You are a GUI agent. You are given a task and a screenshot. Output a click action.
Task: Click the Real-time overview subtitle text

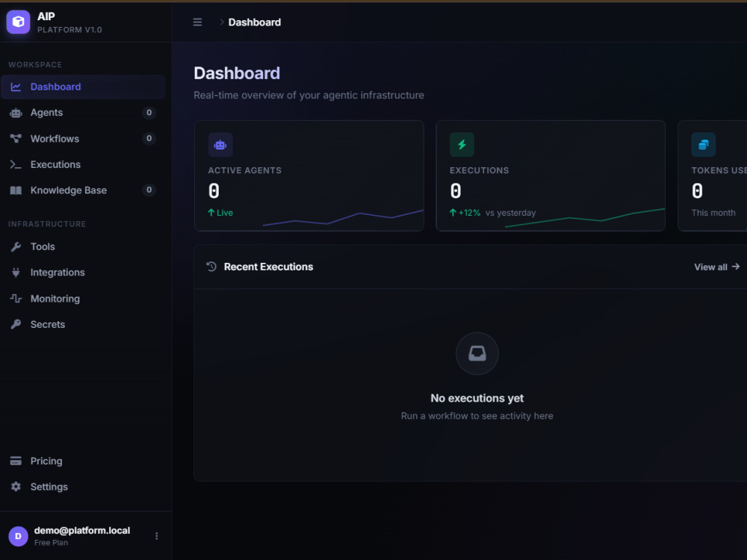pyautogui.click(x=309, y=96)
